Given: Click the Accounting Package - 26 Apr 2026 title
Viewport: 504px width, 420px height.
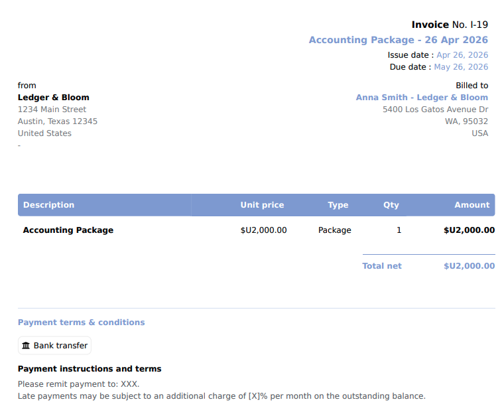Looking at the screenshot, I should pos(399,40).
